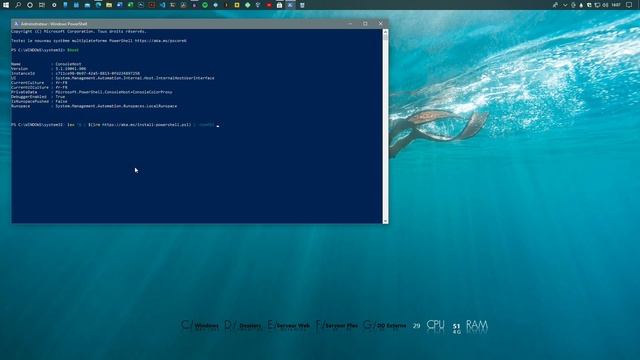640x360 pixels.
Task: Click the 'Version' output line
Action: click(x=49, y=69)
